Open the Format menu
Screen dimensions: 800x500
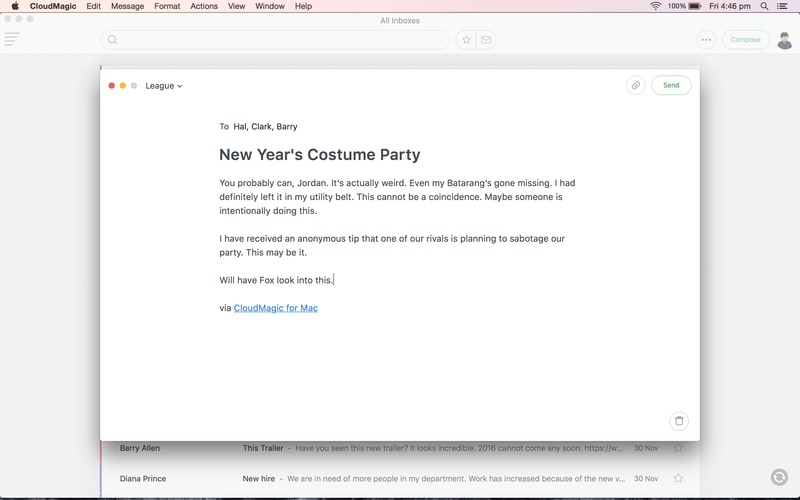tap(167, 6)
